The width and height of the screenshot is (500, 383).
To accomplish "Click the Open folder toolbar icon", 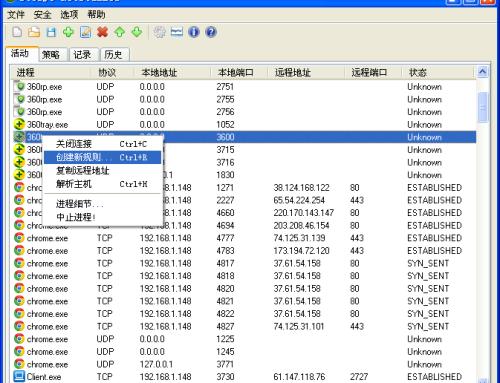I will point(34,32).
